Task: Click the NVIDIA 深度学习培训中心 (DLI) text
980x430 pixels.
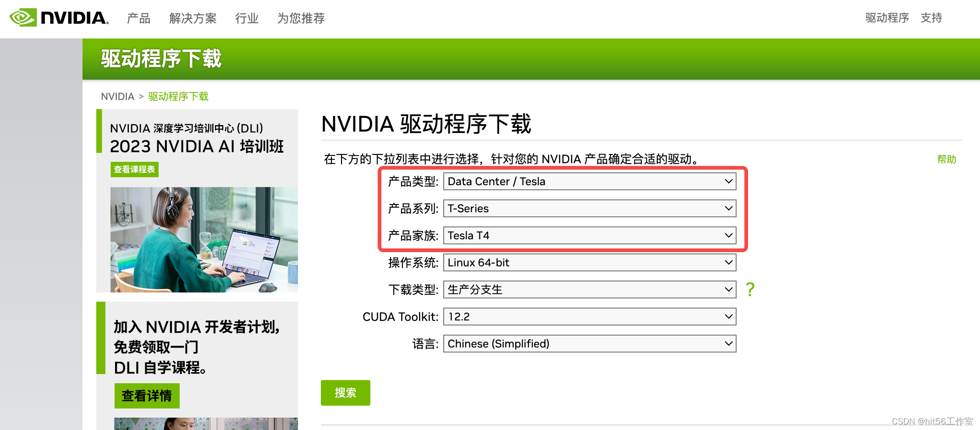Action: [x=187, y=128]
